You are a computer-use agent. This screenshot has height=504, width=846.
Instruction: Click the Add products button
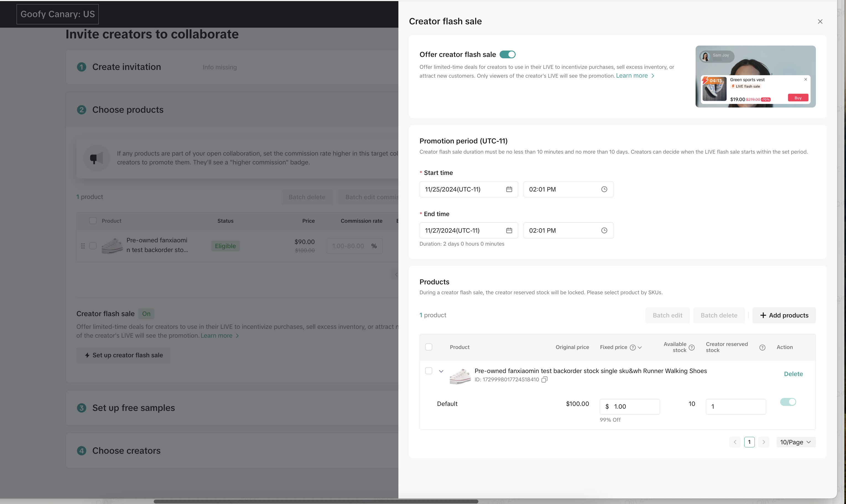(x=784, y=315)
